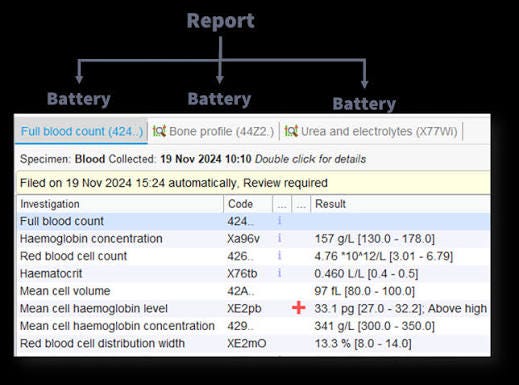Viewport: 519px width, 385px height.
Task: Click the Urea and electrolytes tab's lab icon
Action: 291,131
